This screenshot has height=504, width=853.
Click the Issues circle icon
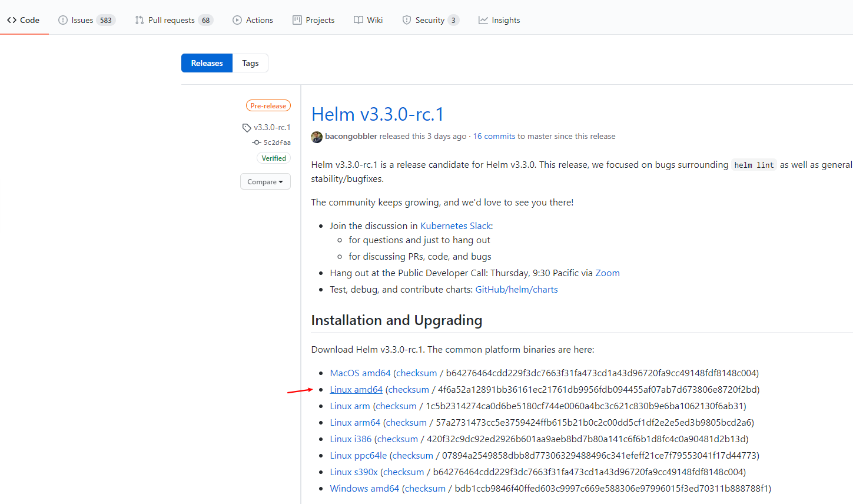pyautogui.click(x=63, y=20)
